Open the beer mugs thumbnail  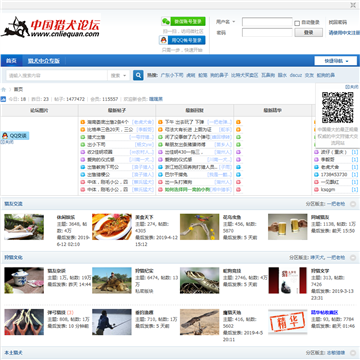[x=288, y=227]
